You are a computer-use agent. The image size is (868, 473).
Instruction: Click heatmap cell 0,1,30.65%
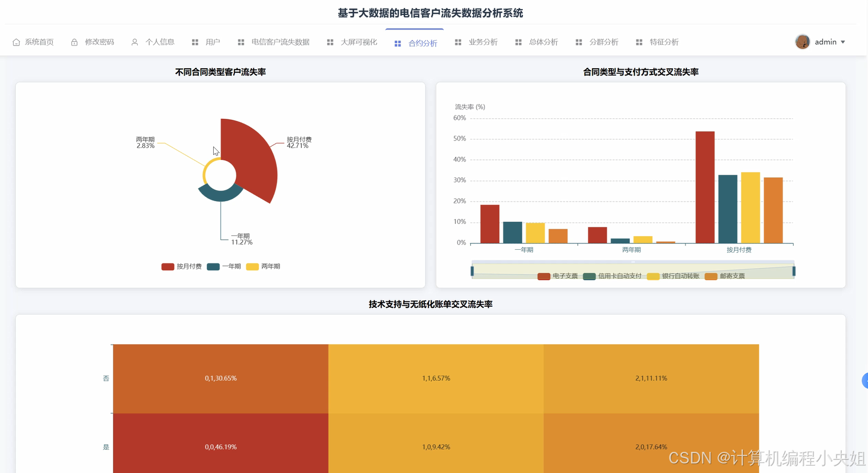[x=221, y=379]
